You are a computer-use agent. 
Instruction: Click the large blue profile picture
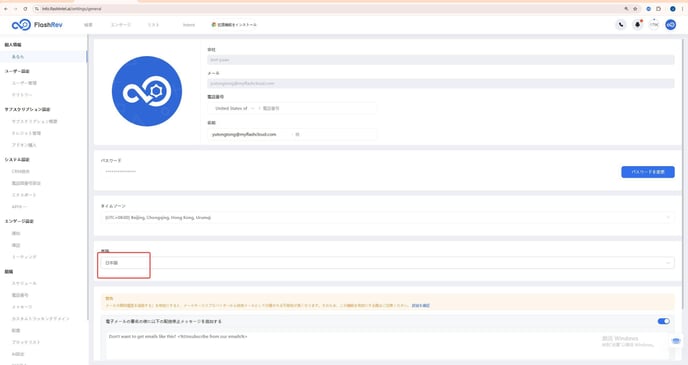[x=147, y=91]
